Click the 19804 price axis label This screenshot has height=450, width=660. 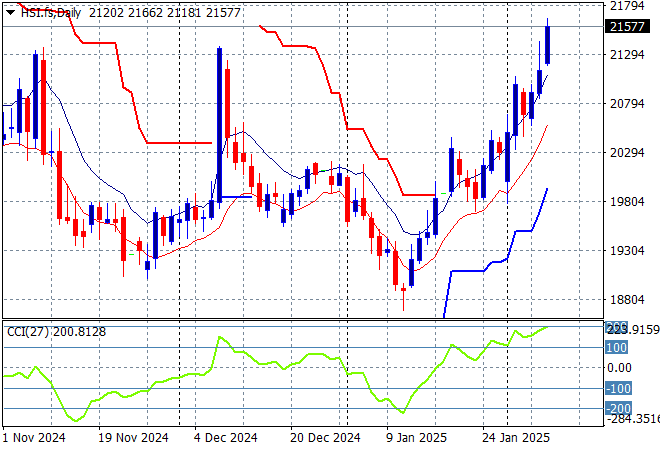(x=627, y=201)
